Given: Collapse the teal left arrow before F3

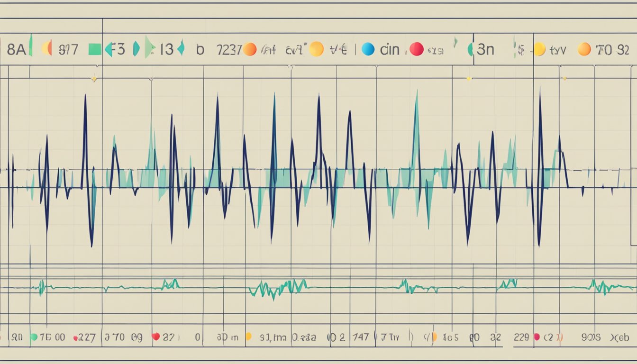Looking at the screenshot, I should click(109, 49).
